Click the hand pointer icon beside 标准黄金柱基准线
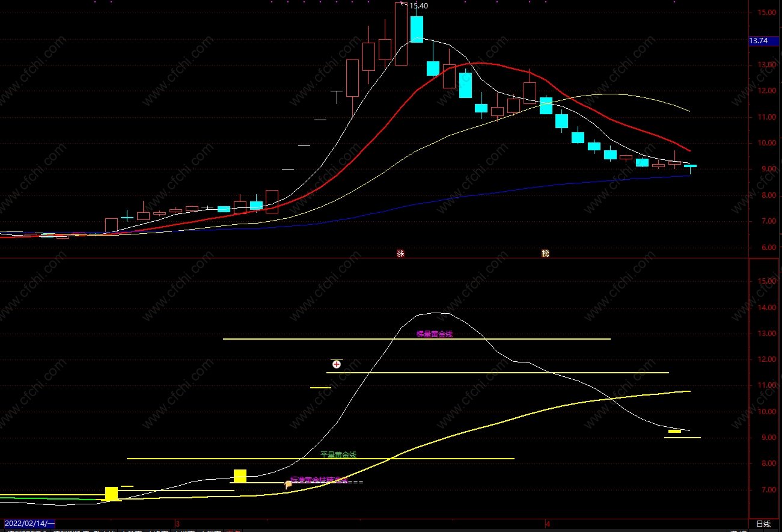 coord(288,483)
